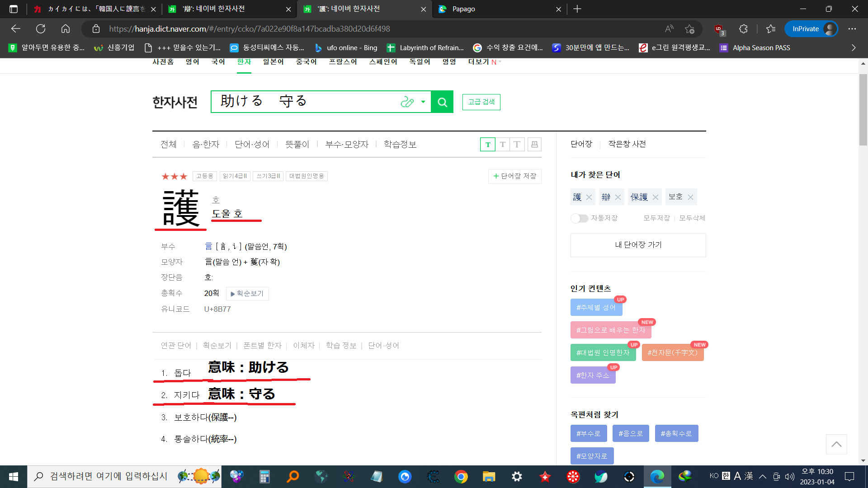Click the print icon above entry
Viewport: 868px width, 488px height.
[534, 145]
